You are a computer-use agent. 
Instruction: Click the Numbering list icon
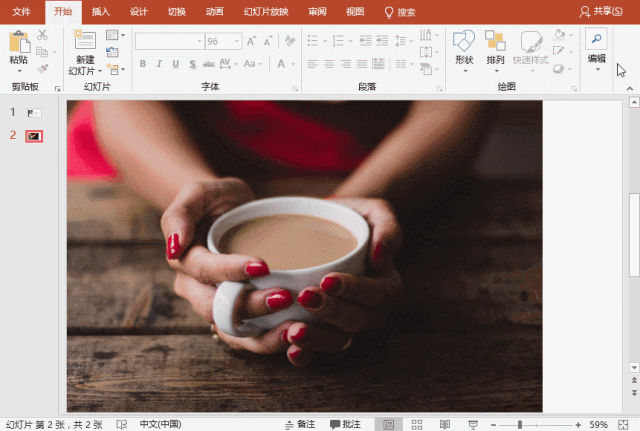pos(338,40)
